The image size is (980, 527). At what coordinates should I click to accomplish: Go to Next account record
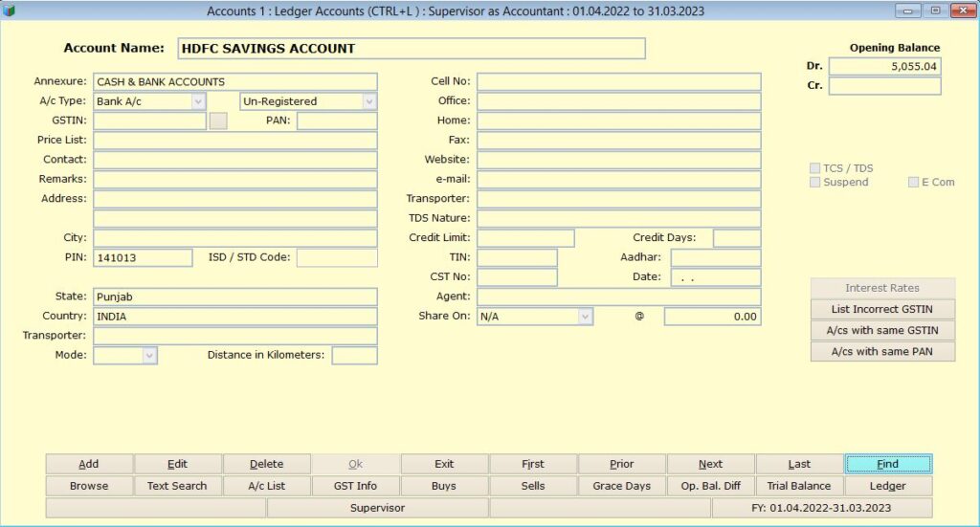pos(711,464)
